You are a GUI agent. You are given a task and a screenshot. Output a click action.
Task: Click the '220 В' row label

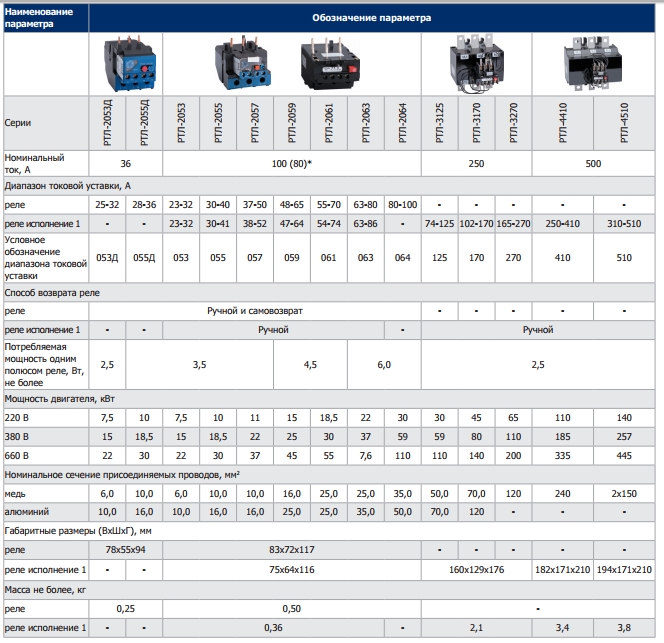(x=17, y=418)
